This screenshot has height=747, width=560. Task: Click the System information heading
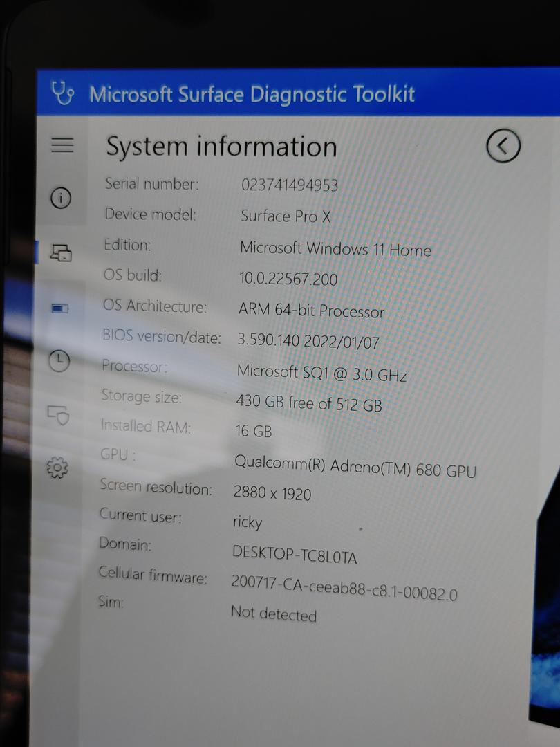221,146
